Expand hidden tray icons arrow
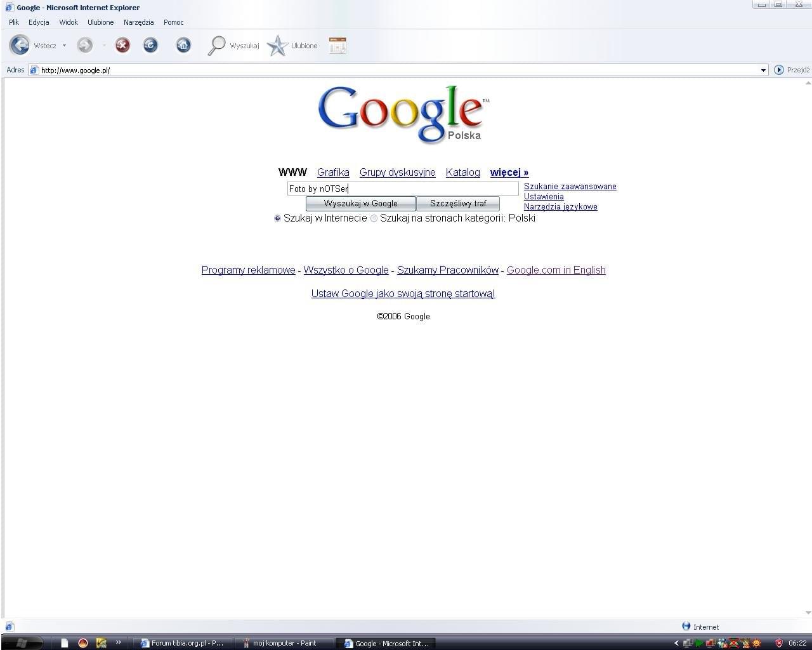812x650 pixels. [x=676, y=643]
